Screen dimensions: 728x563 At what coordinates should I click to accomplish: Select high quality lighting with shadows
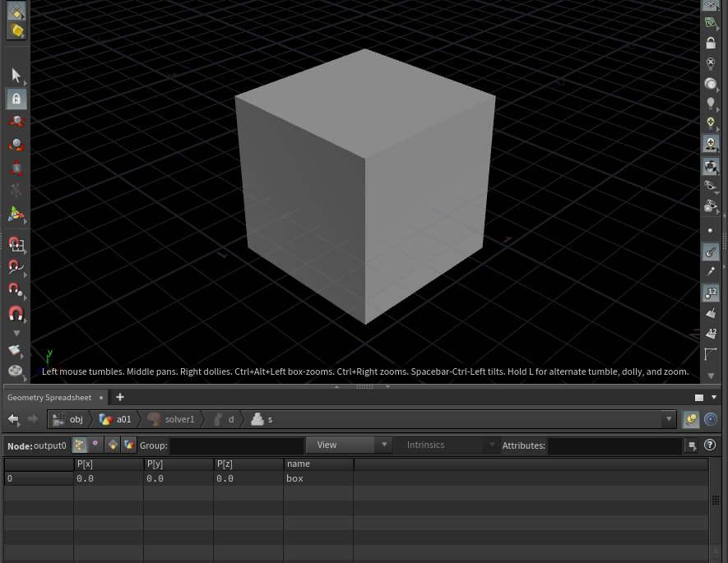[711, 144]
